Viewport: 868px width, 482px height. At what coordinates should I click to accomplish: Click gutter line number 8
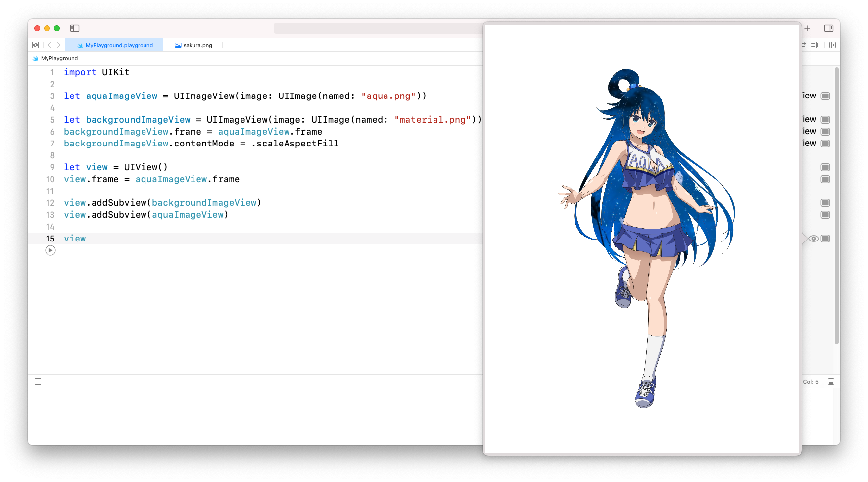(x=52, y=155)
